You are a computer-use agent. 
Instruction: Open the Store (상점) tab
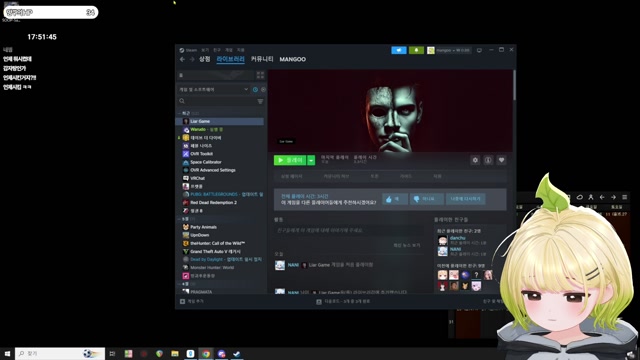coord(204,59)
